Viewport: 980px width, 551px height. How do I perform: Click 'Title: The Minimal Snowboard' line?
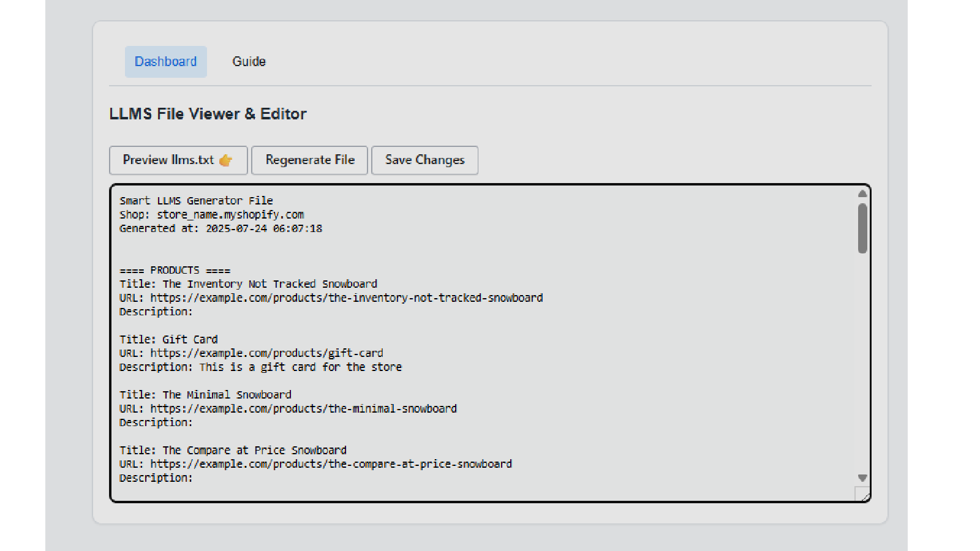[x=205, y=395]
